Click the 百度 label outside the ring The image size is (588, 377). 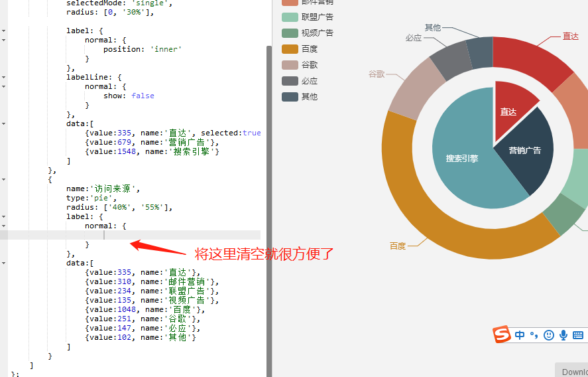click(x=398, y=246)
